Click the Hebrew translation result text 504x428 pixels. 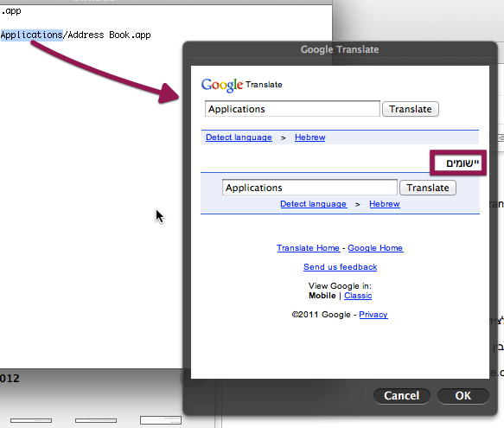[x=463, y=163]
